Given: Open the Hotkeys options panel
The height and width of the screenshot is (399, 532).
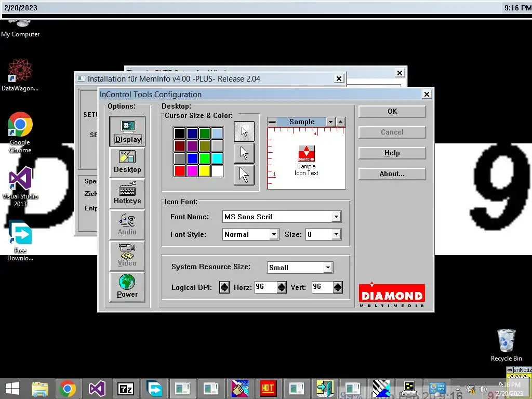Looking at the screenshot, I should pos(127,193).
